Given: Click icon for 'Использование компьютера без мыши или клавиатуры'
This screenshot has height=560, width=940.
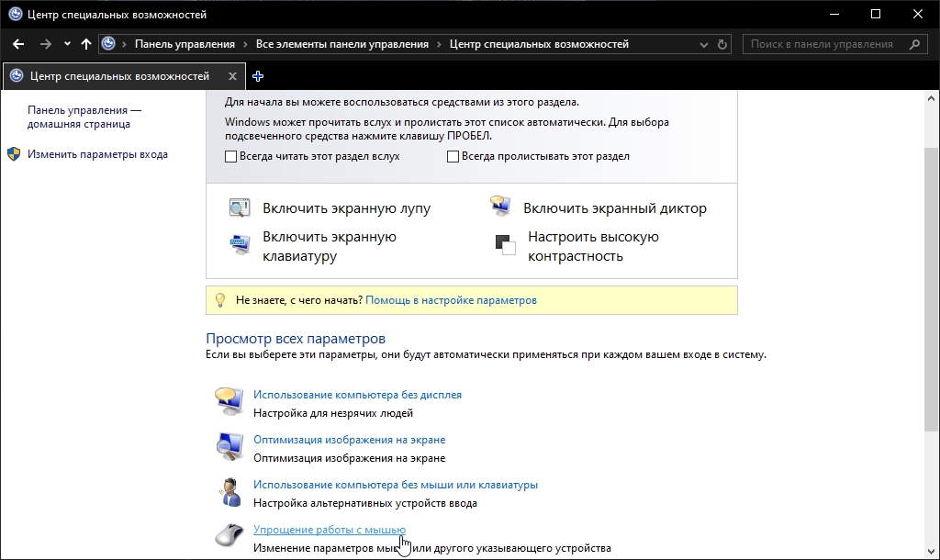Looking at the screenshot, I should (229, 492).
